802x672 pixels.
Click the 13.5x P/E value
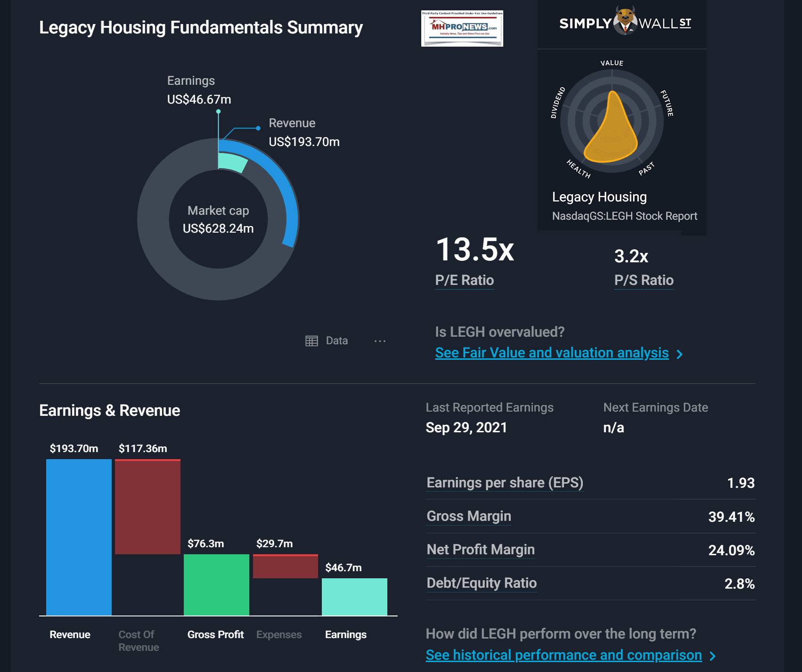pos(475,250)
